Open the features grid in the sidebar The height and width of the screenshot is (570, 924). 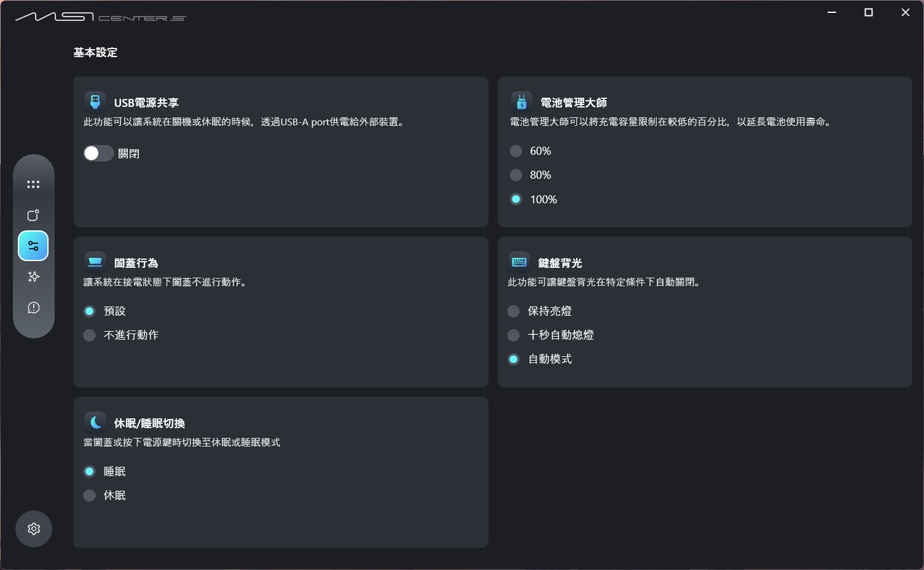coord(33,184)
